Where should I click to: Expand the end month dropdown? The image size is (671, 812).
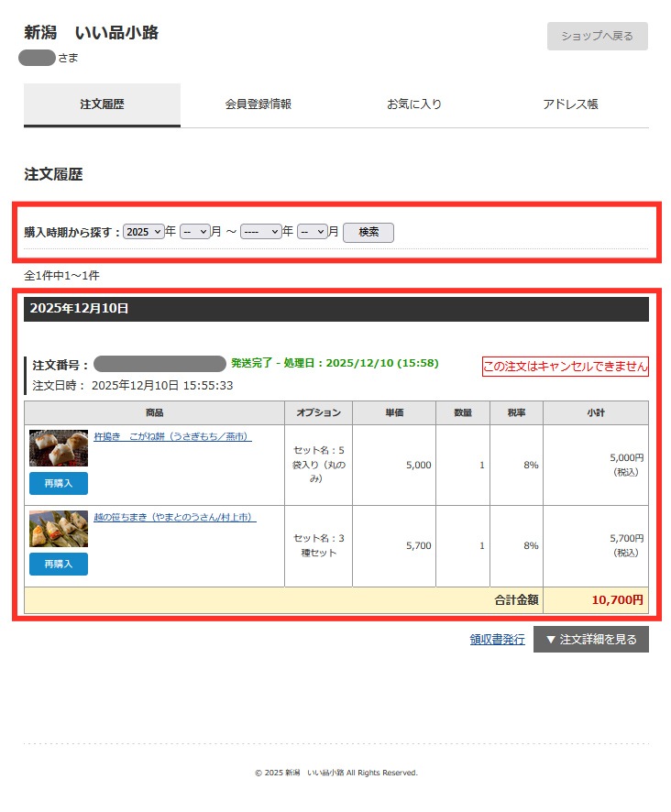coord(312,232)
